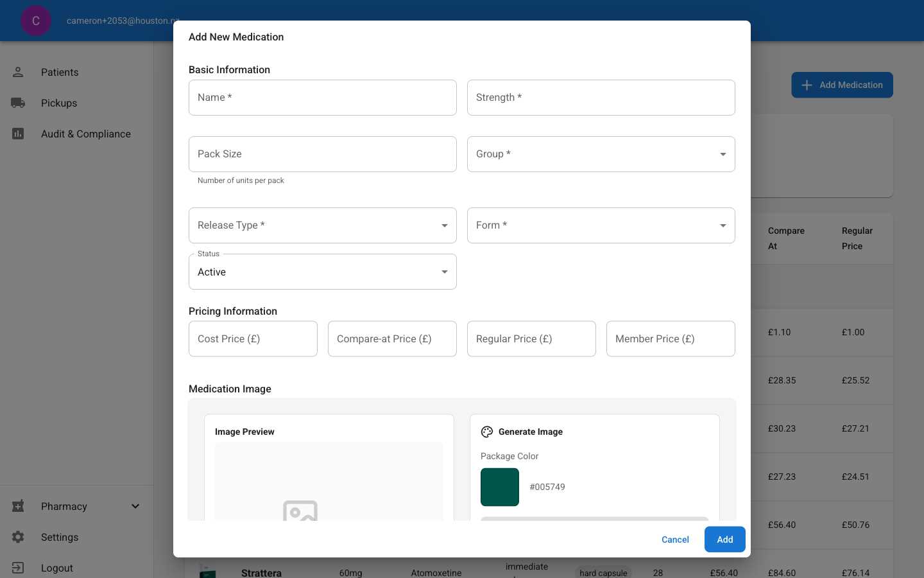Viewport: 924px width, 578px height.
Task: Click the £30.23 compare-at value
Action: tap(782, 428)
